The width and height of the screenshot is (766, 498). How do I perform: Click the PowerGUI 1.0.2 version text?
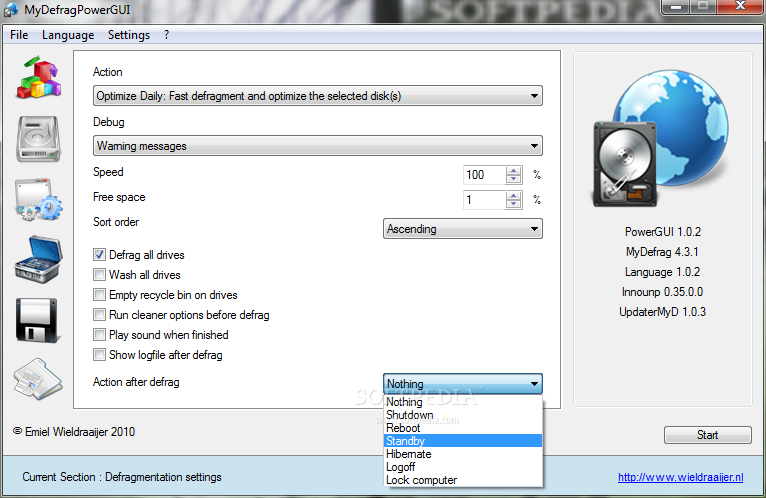tap(662, 232)
